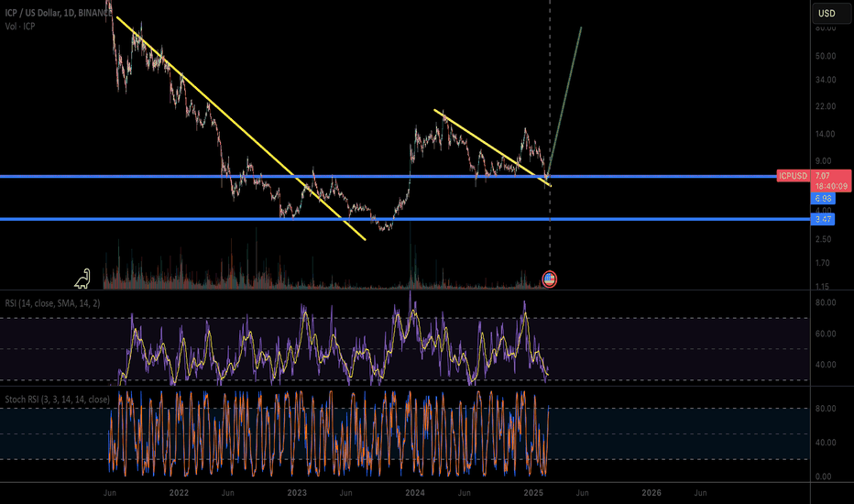Click the 2026 label on time axis

(x=651, y=493)
